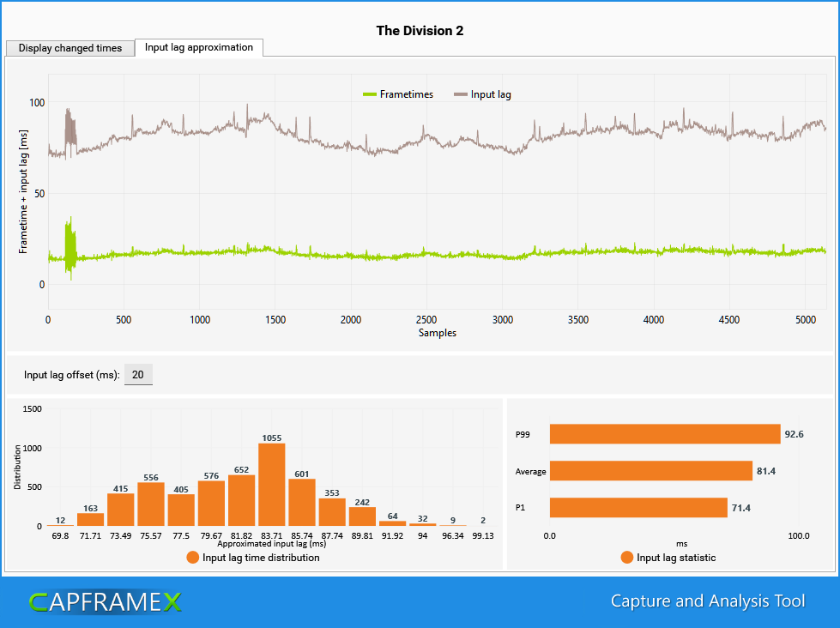
Task: Click the histogram bar labeled 163
Action: tap(91, 520)
